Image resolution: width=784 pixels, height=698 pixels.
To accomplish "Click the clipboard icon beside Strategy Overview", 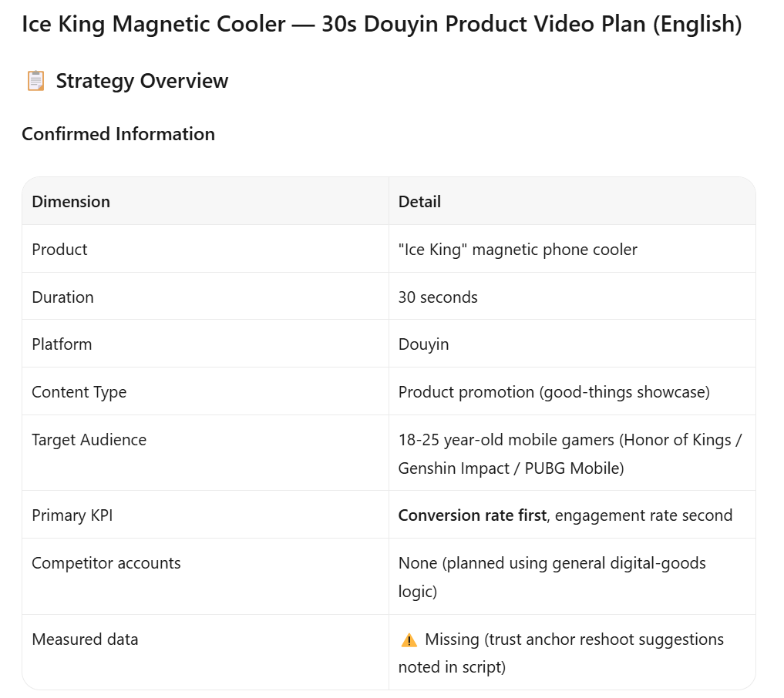I will coord(35,81).
